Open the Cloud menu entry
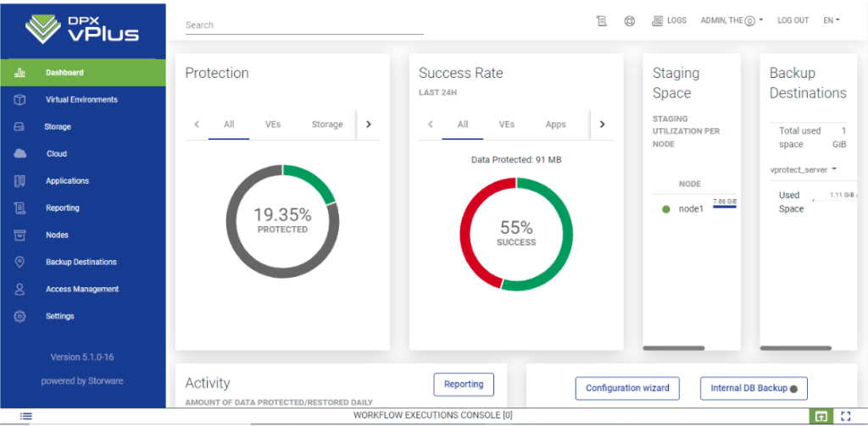Image resolution: width=868 pixels, height=426 pixels. (82, 154)
